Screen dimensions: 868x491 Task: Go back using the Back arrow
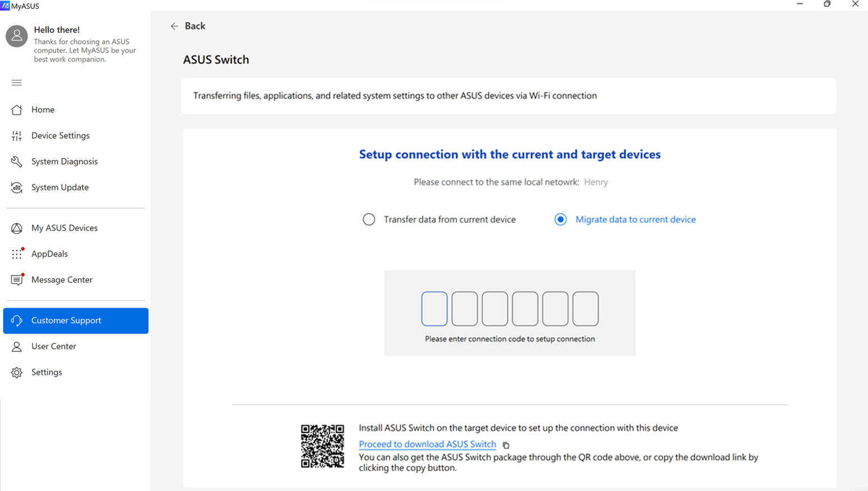pyautogui.click(x=175, y=26)
